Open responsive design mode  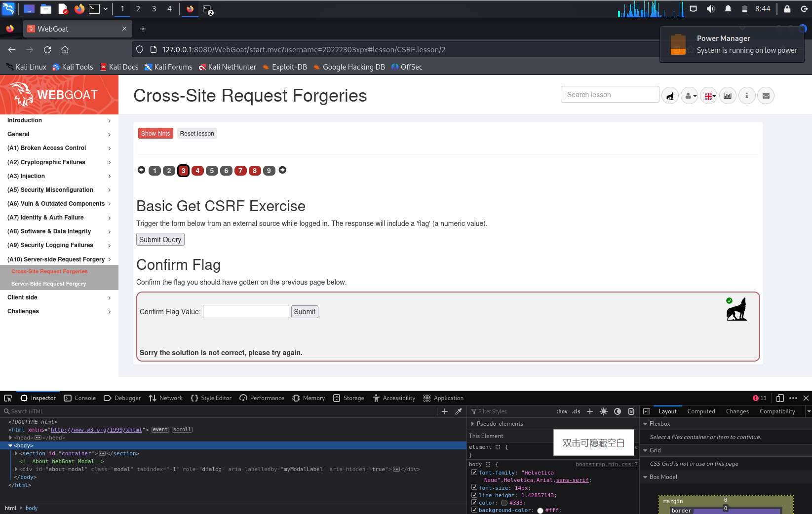coord(780,398)
